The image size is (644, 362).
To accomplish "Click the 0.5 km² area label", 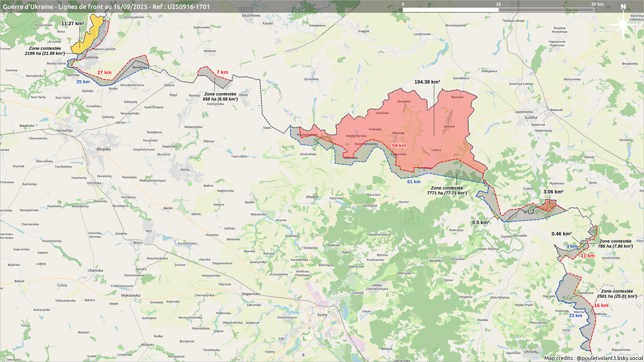I will 481,223.
